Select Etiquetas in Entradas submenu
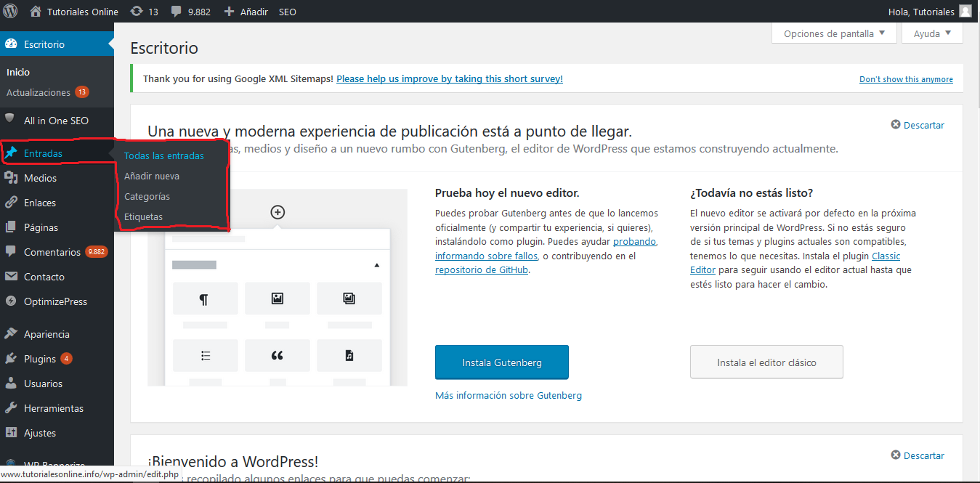 (144, 216)
